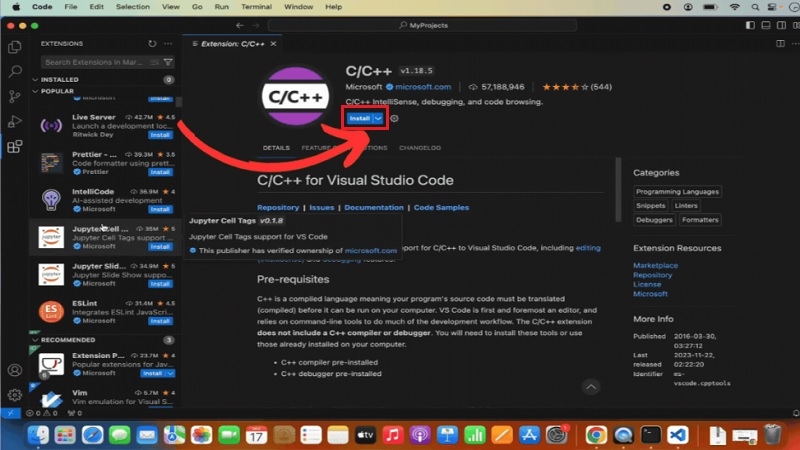The width and height of the screenshot is (800, 450).
Task: Install the Live Server extension
Action: 160,135
